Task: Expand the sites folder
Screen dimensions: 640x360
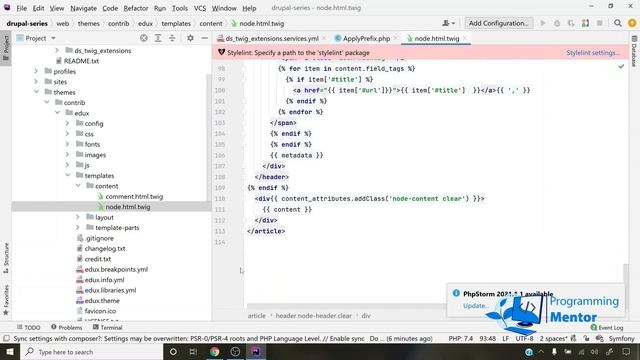Action: [x=36, y=82]
